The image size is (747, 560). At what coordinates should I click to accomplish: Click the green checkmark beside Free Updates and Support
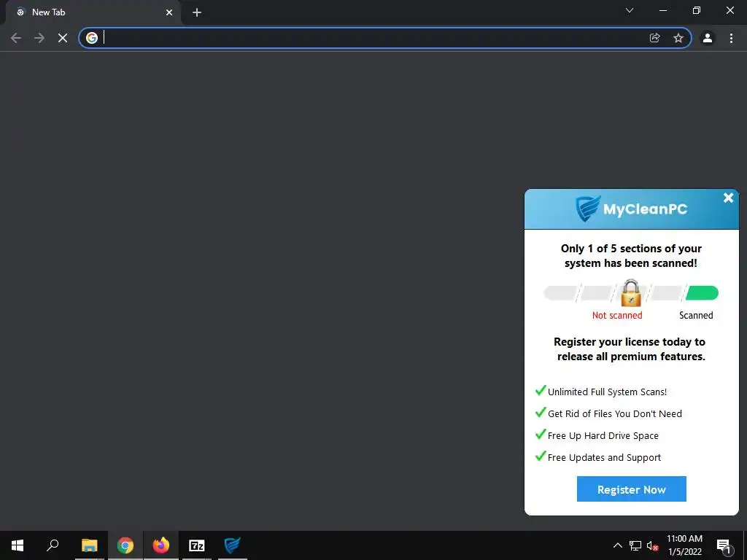(x=541, y=456)
